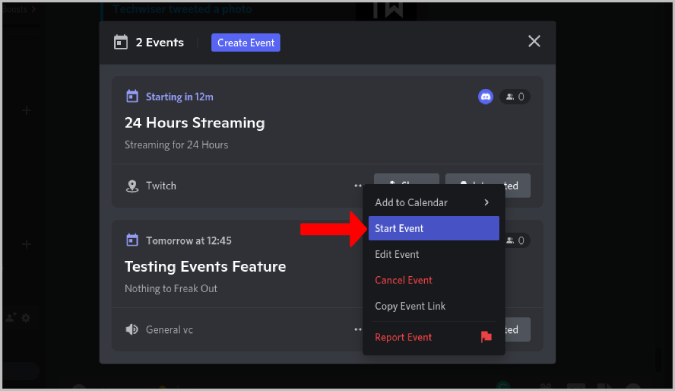Click the Twitch location text

[x=161, y=186]
